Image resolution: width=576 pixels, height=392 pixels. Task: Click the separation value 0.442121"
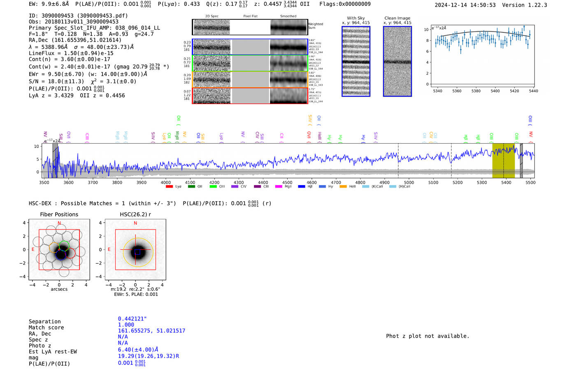tap(132, 319)
